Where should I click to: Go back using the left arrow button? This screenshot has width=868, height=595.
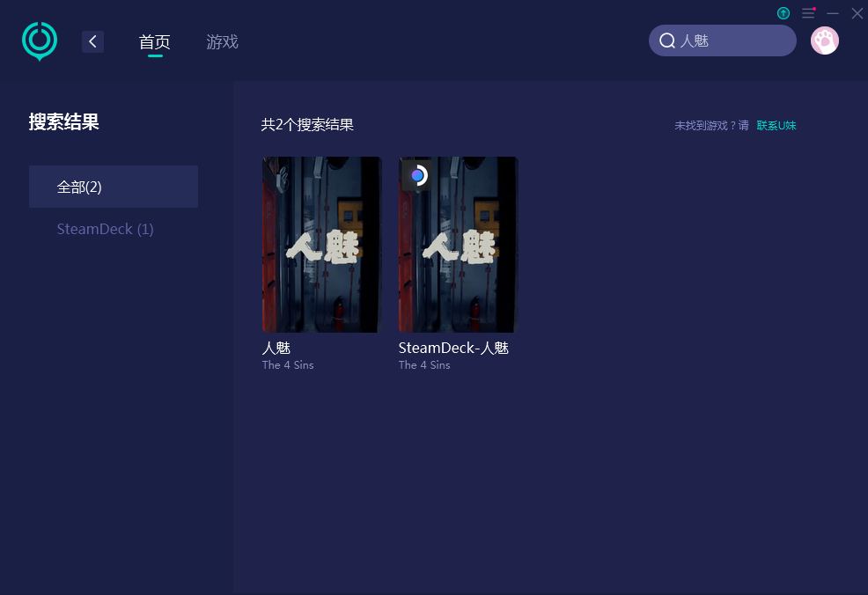click(92, 41)
